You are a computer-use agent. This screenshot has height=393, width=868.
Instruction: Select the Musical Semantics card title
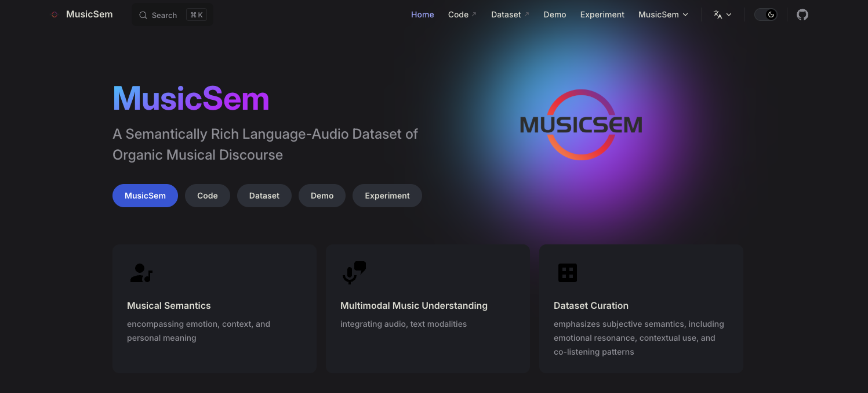pos(169,305)
